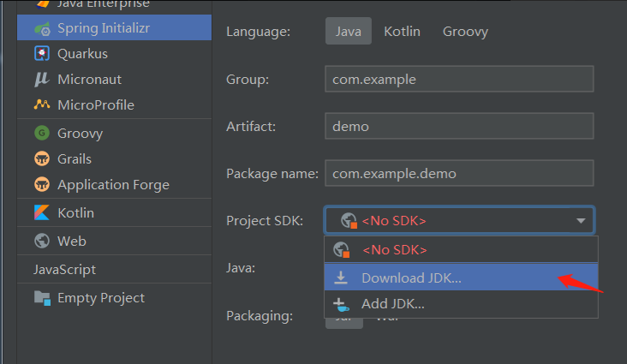Screen dimensions: 627x364
Task: Click the Empty Project folder icon
Action: [42, 298]
